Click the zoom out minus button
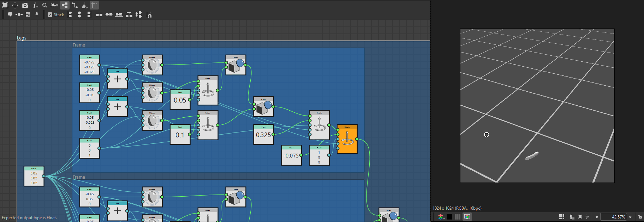644x222 pixels. tap(597, 217)
